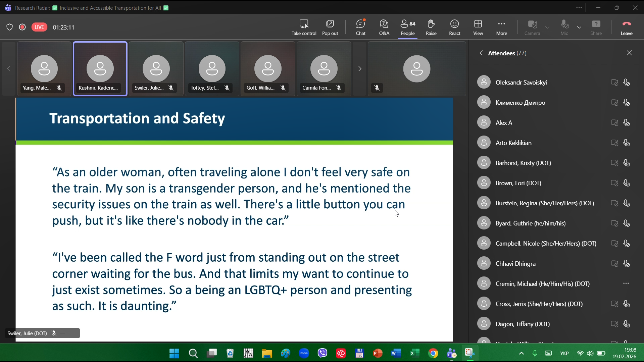Image resolution: width=644 pixels, height=362 pixels.
Task: Toggle camera permission for Alex A
Action: coord(614,123)
